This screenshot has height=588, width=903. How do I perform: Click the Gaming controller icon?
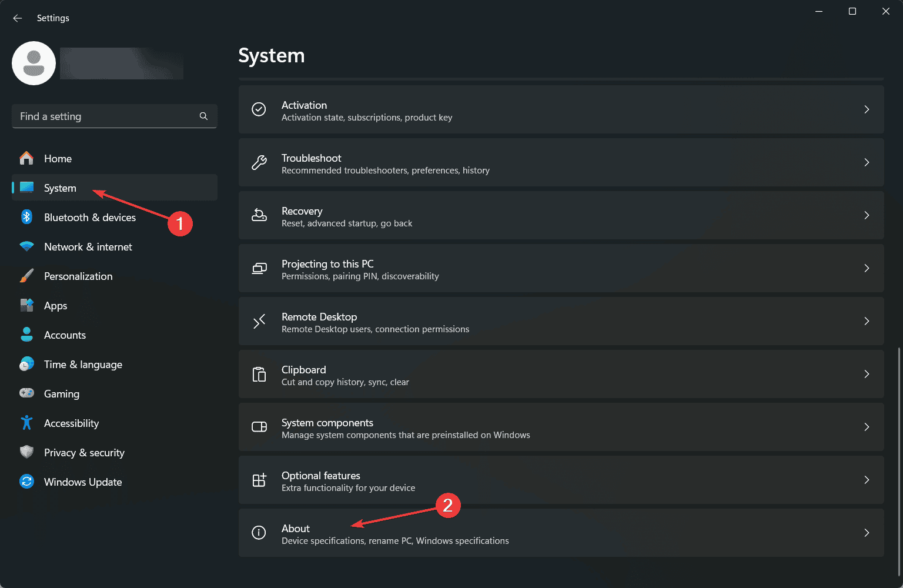tap(26, 393)
